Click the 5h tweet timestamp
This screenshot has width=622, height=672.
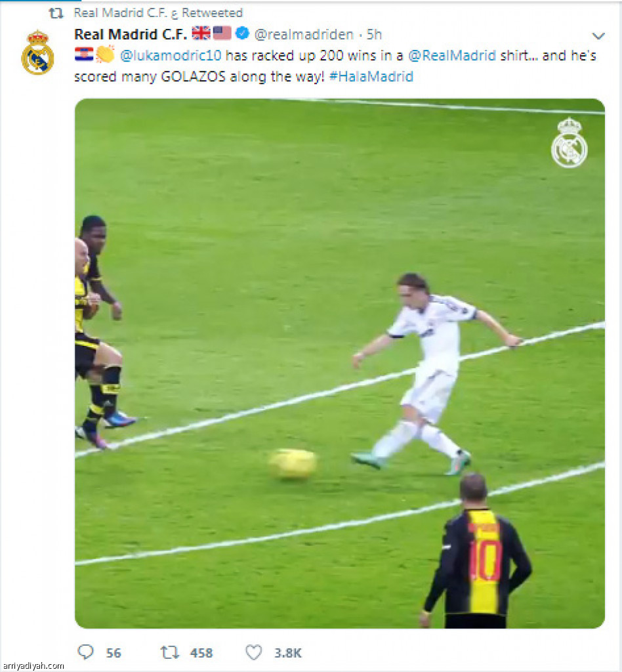[x=374, y=34]
